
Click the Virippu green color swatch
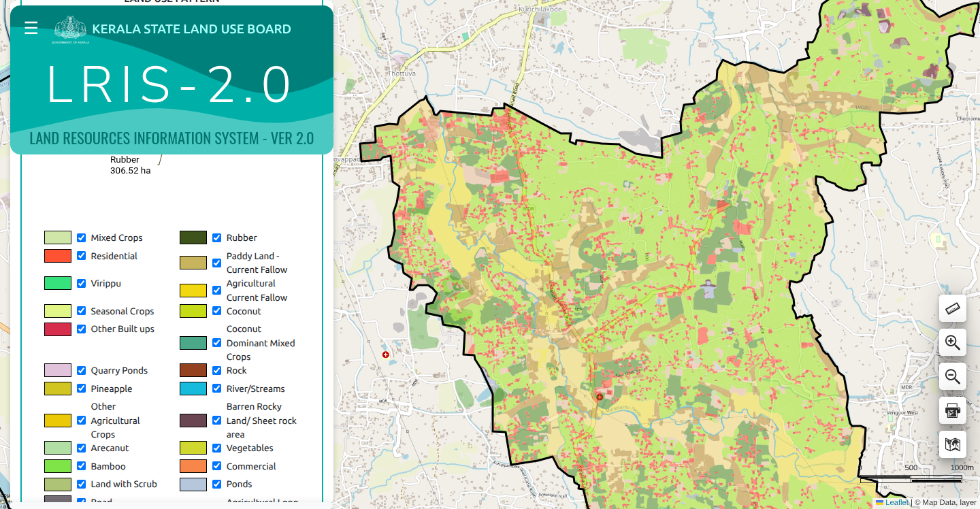click(58, 283)
